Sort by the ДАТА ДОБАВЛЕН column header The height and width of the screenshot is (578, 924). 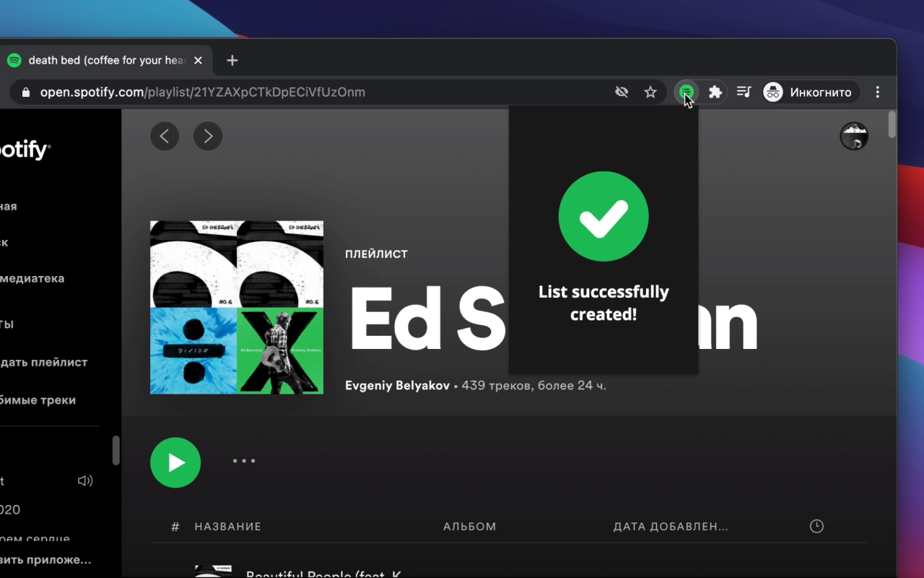671,527
